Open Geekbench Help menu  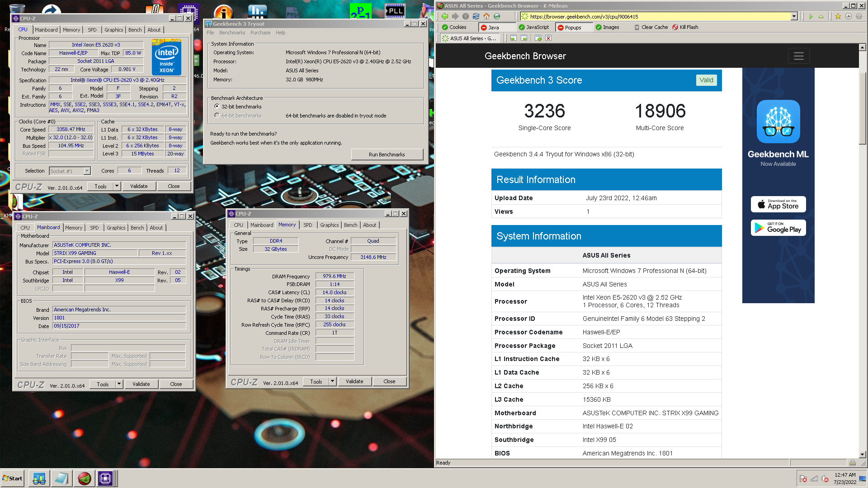click(x=280, y=33)
